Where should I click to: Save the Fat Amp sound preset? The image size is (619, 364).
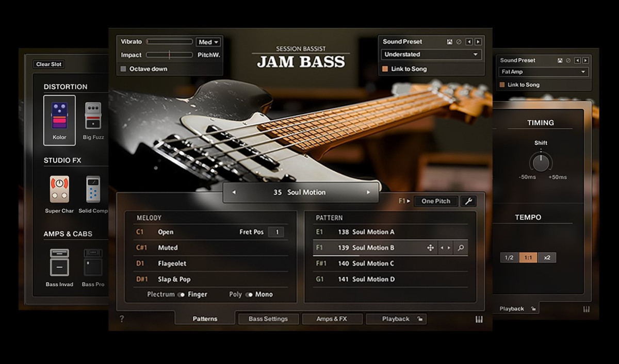(x=560, y=60)
